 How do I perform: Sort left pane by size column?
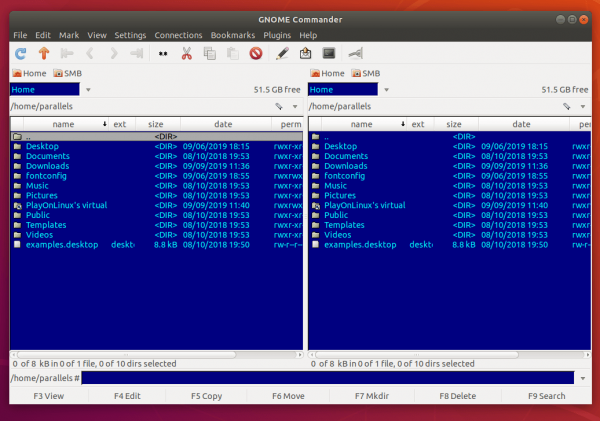pyautogui.click(x=158, y=124)
